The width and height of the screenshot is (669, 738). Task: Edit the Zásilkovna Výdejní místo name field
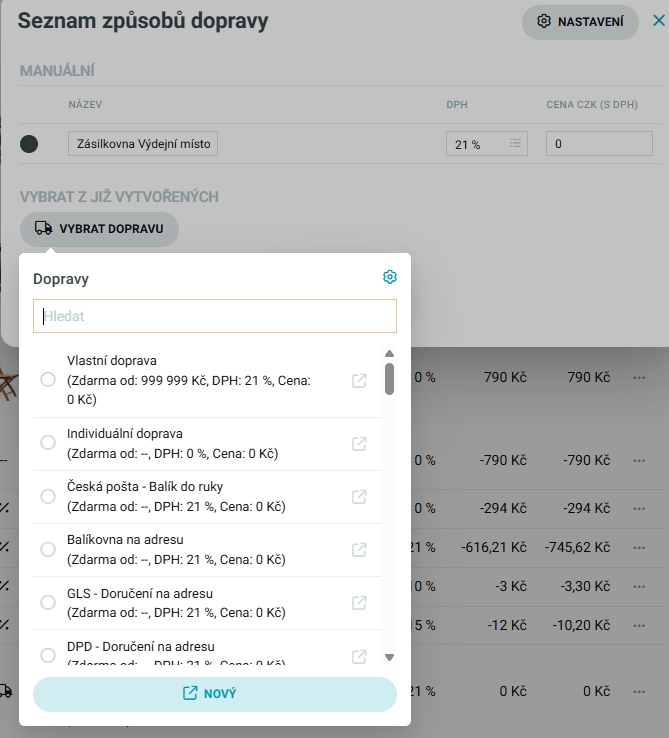pos(143,144)
